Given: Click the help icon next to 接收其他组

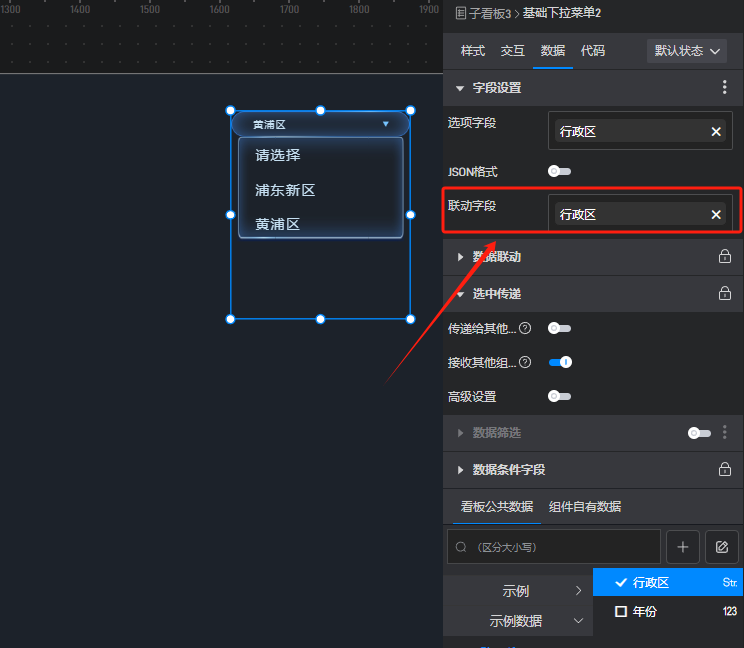Looking at the screenshot, I should click(x=525, y=362).
